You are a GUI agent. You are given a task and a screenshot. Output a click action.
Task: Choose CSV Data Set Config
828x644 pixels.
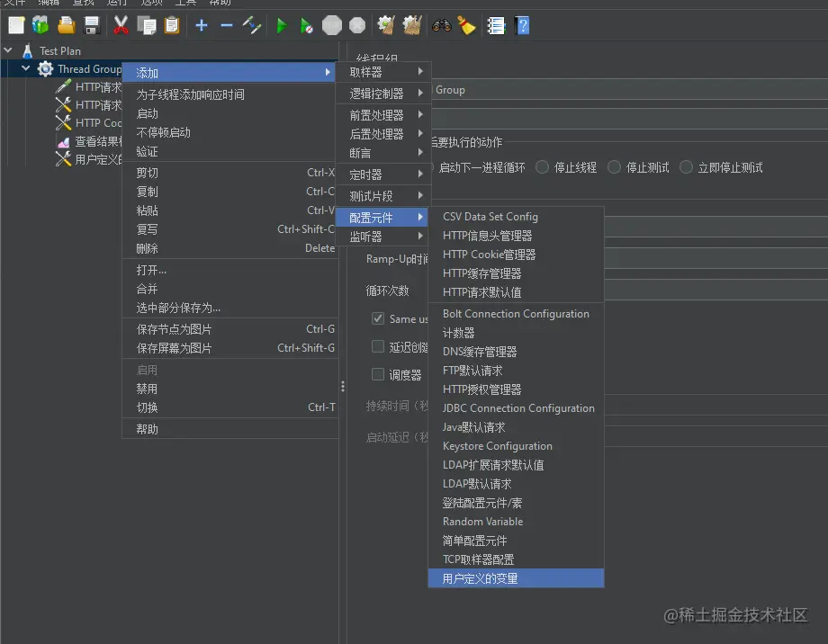pos(516,217)
